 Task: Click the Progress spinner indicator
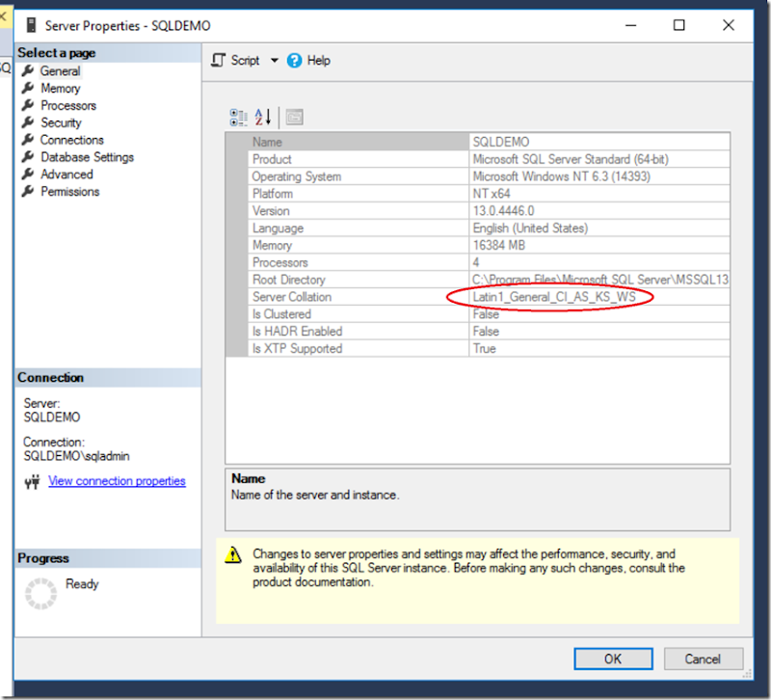[x=40, y=594]
